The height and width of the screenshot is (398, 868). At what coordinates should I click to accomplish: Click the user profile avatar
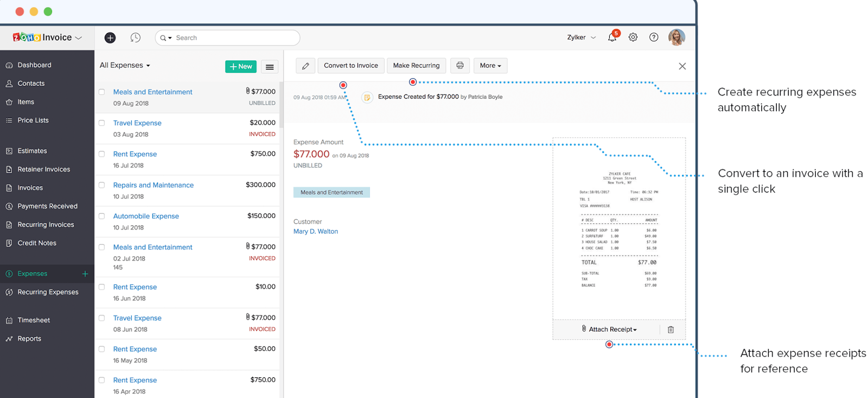pyautogui.click(x=676, y=37)
